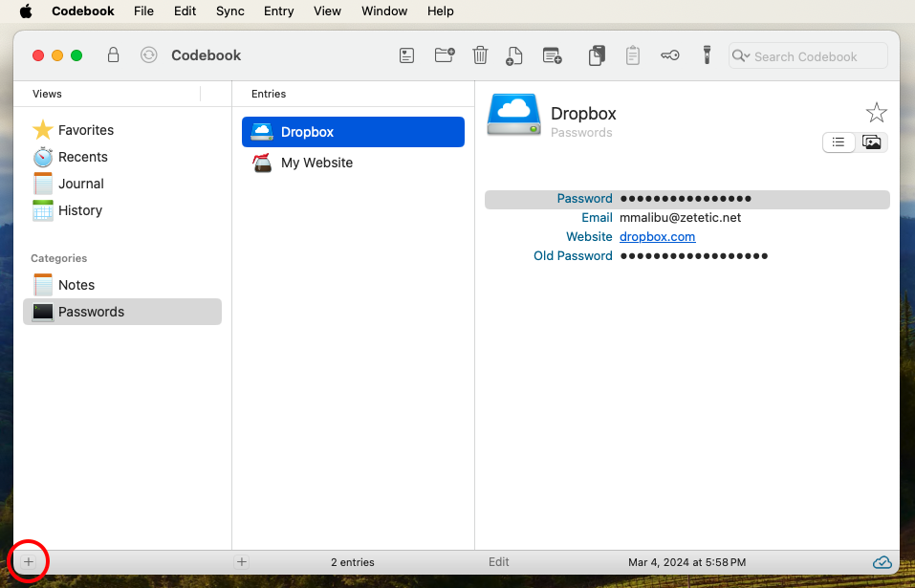Open the File menu
915x588 pixels.
point(143,11)
